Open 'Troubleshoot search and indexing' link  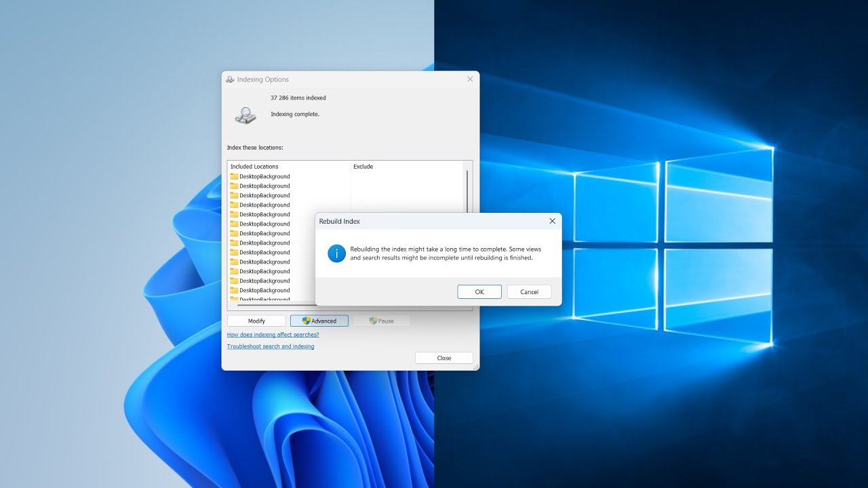[x=271, y=346]
